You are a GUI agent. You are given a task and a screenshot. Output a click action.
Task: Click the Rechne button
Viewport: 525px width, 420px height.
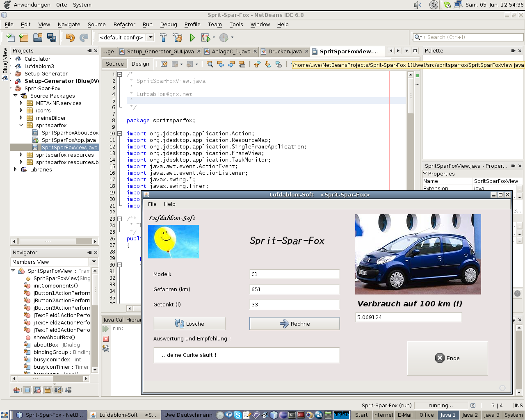(294, 324)
